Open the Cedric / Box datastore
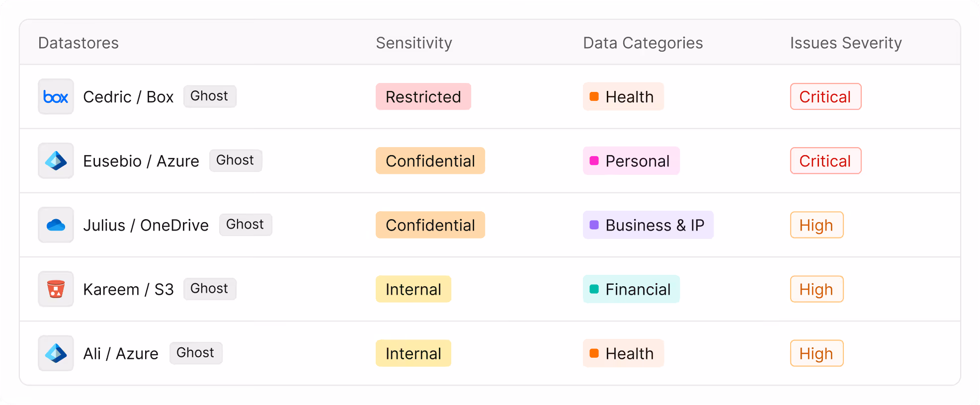980x405 pixels. 128,97
